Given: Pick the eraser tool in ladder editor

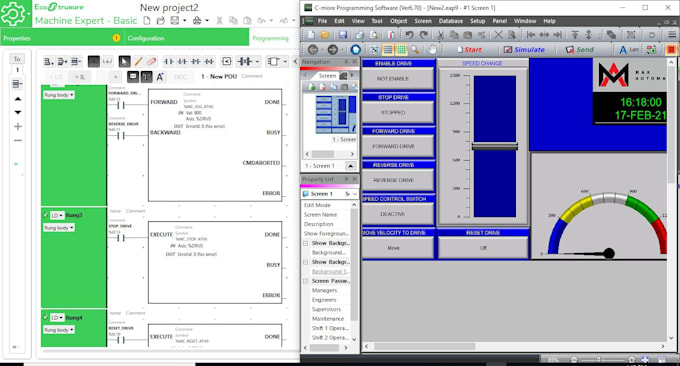Looking at the screenshot, I should (x=151, y=62).
